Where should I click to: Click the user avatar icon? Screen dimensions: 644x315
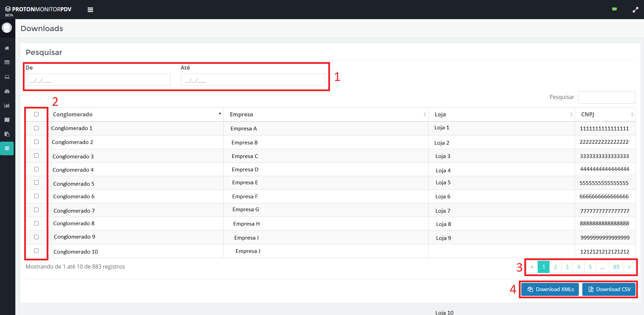(7, 28)
